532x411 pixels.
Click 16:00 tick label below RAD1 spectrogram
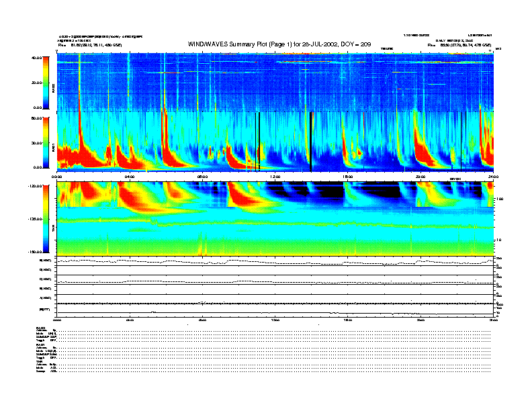(x=348, y=177)
